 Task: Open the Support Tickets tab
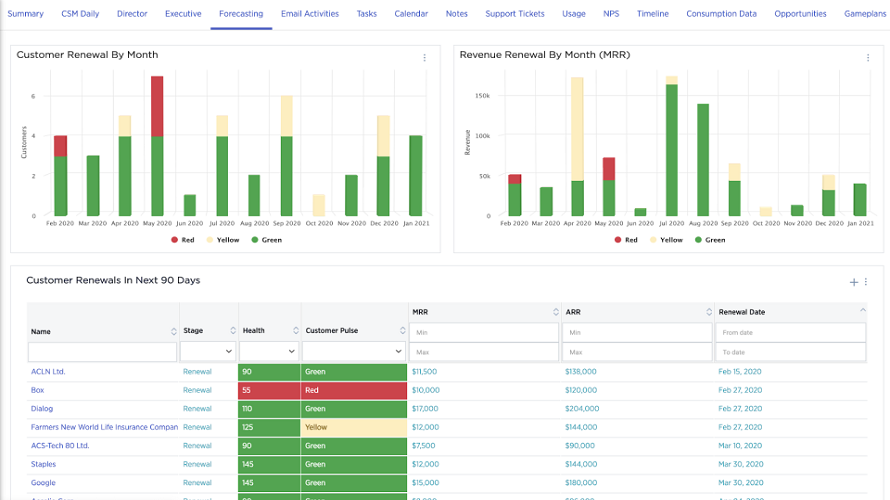515,14
